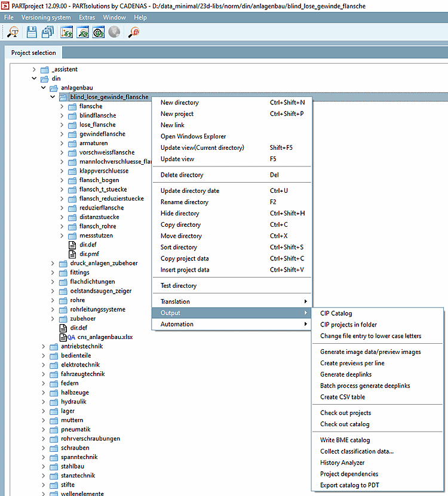Choose Test directory menu entry
This screenshot has height=496, width=448.
[x=232, y=286]
